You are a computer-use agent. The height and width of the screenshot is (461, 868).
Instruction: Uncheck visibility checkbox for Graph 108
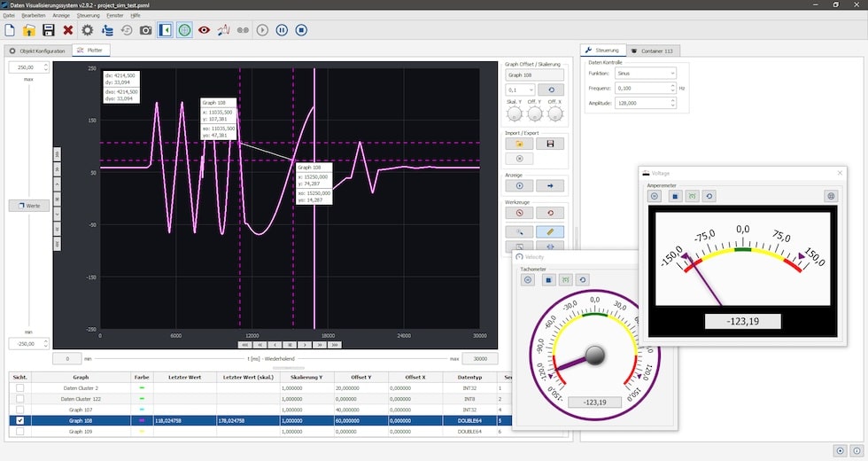click(x=20, y=420)
